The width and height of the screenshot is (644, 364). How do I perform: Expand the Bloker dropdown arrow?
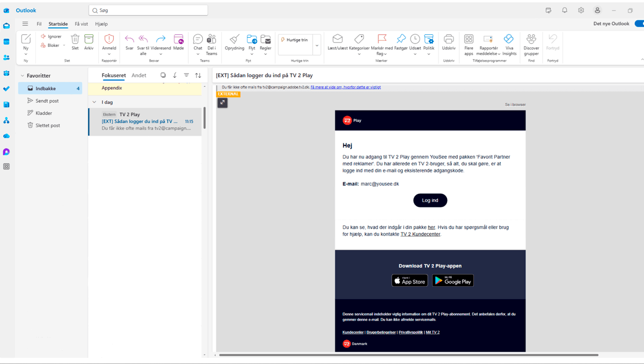click(x=64, y=46)
